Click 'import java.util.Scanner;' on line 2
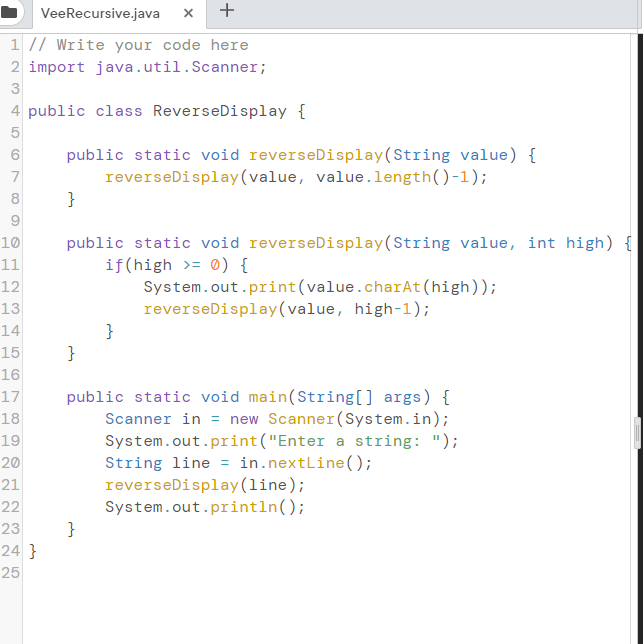Image resolution: width=643 pixels, height=644 pixels. coord(147,67)
